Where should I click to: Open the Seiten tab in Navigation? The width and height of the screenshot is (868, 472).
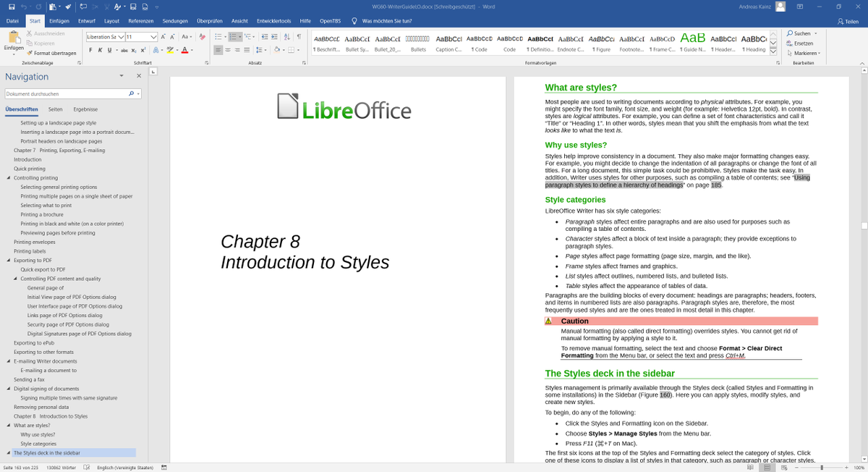point(55,109)
